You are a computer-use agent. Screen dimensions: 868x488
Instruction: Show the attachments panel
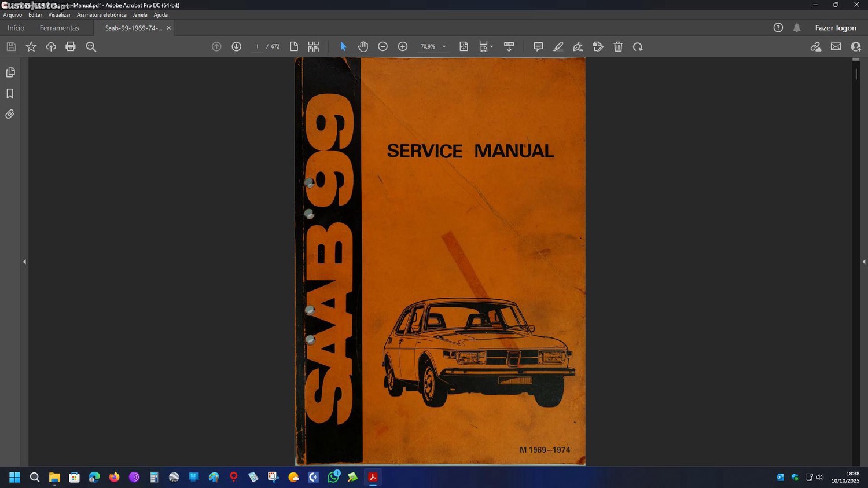pyautogui.click(x=10, y=115)
